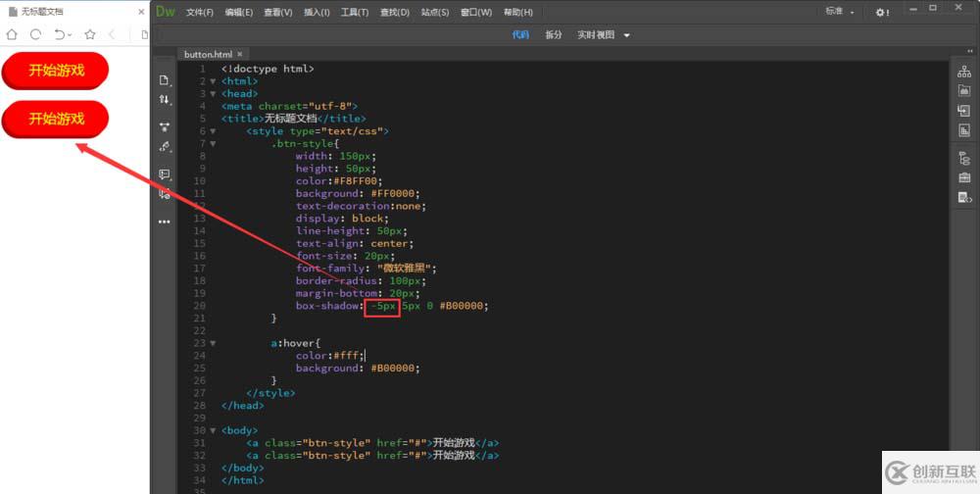Click the browser undo arrow icon

60,34
